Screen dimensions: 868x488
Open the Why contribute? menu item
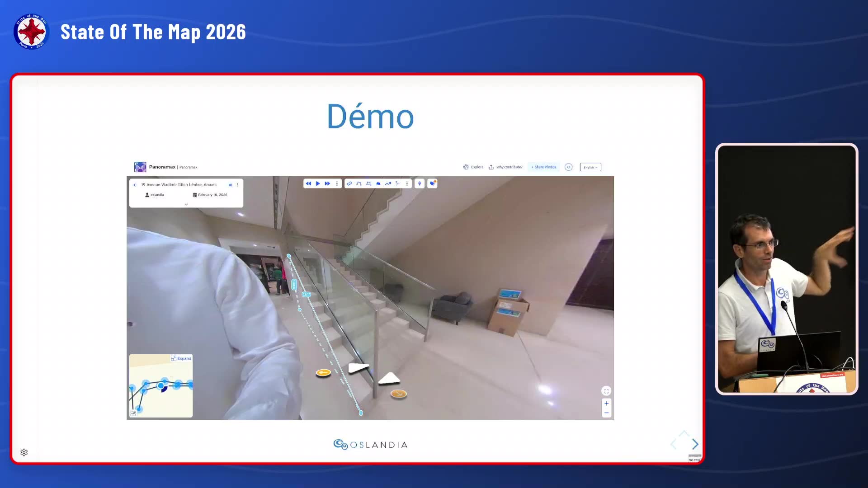(x=505, y=167)
